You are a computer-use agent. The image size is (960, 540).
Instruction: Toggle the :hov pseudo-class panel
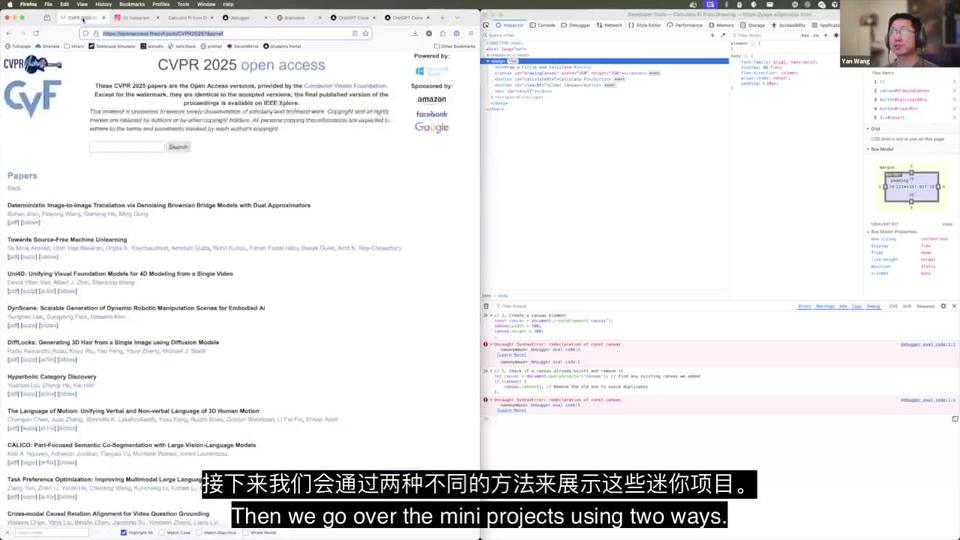click(805, 36)
